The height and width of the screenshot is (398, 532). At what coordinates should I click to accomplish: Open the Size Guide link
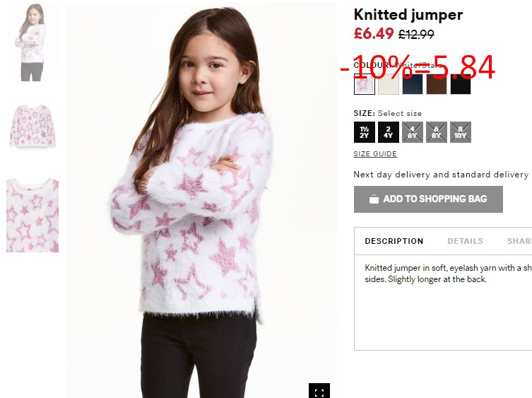375,154
